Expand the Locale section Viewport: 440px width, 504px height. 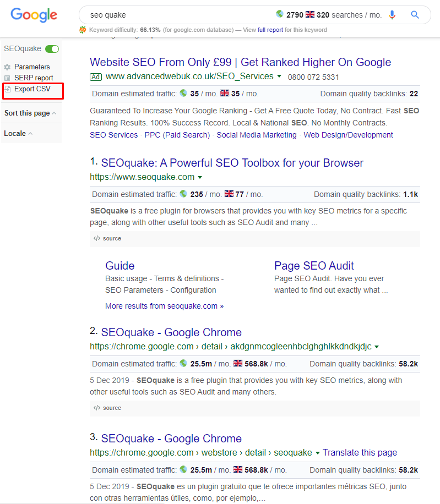18,133
